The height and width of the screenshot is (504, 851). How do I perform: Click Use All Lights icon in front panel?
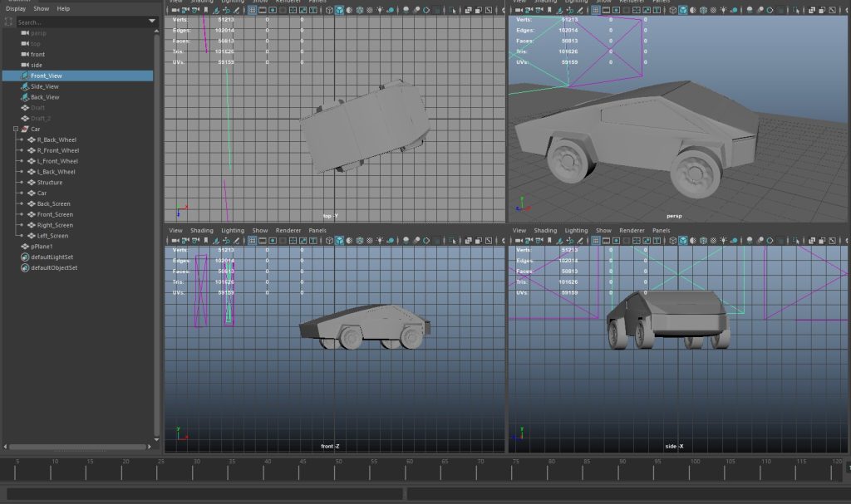coord(380,240)
